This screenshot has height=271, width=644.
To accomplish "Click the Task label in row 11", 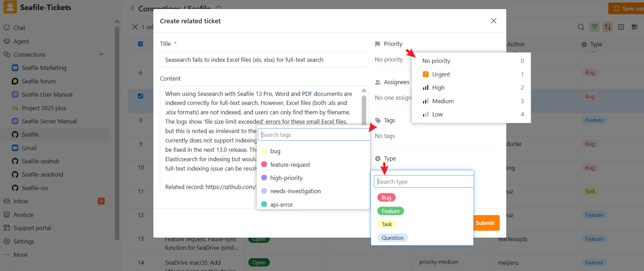I will click(590, 191).
